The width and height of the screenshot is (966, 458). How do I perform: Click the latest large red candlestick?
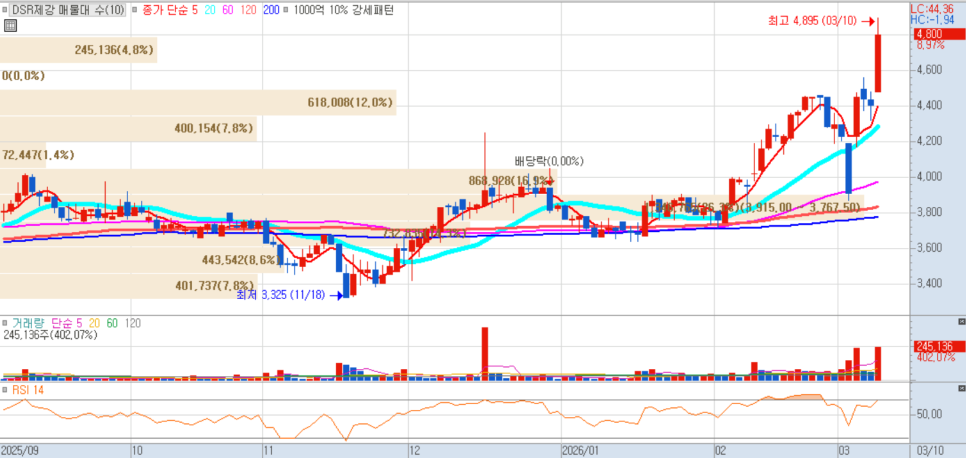coord(878,63)
